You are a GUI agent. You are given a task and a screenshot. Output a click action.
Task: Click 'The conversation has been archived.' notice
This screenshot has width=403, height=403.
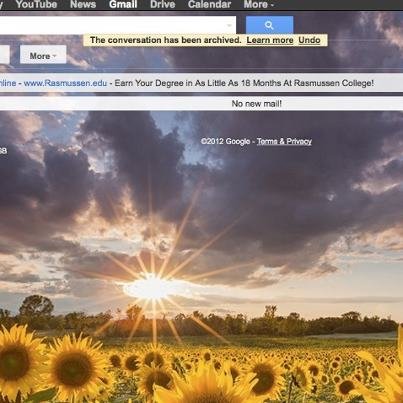[166, 40]
